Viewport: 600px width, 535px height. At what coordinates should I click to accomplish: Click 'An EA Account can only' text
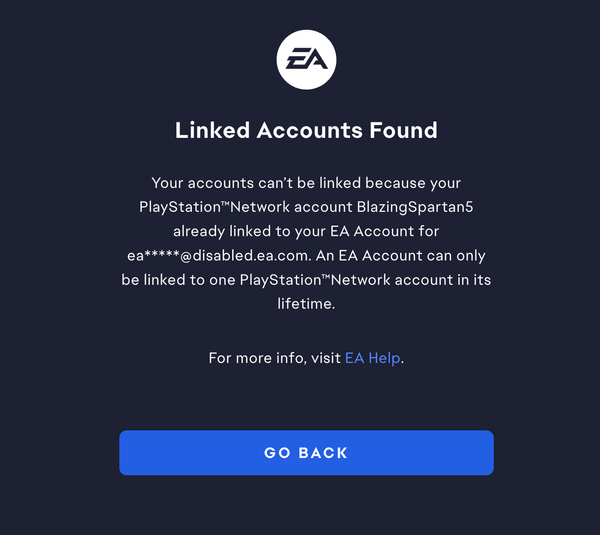(401, 255)
